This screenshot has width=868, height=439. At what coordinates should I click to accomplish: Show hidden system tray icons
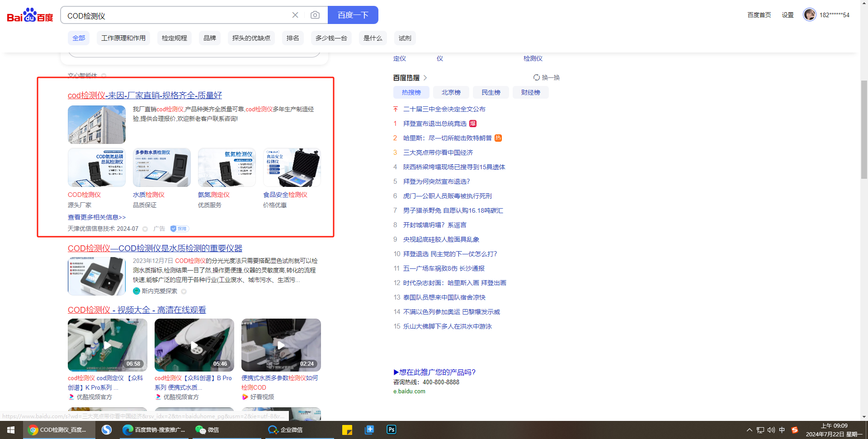click(x=749, y=430)
